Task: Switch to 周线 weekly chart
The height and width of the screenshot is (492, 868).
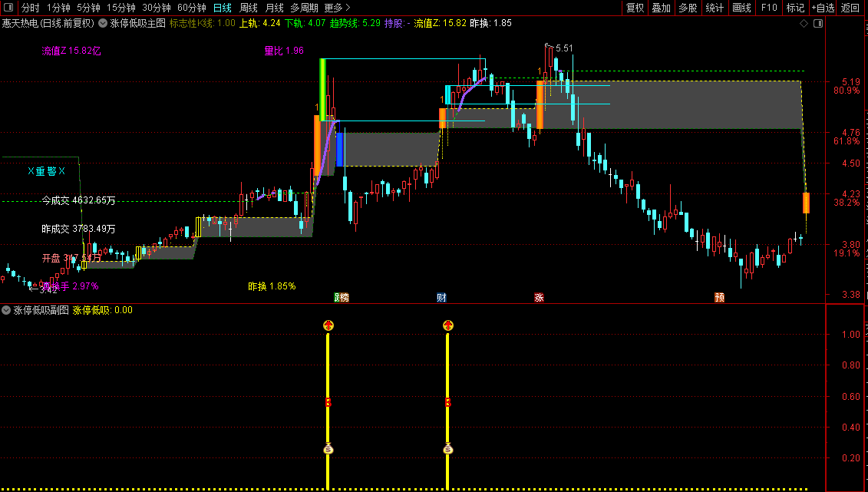Action: (x=249, y=8)
